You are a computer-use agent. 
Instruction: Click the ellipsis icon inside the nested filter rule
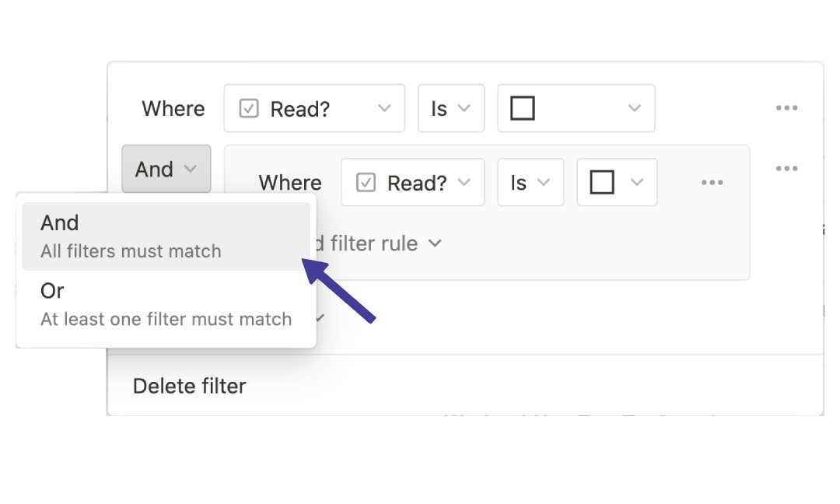click(712, 182)
